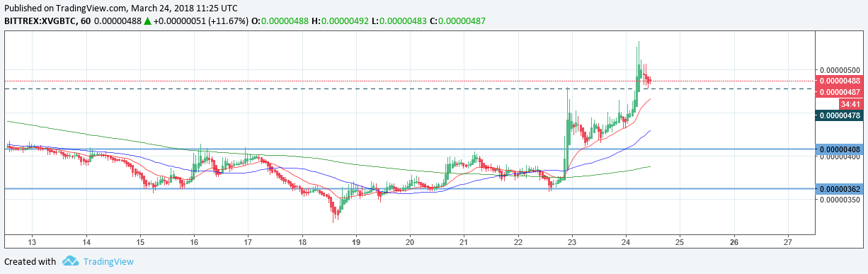Click the 0.00000500 price axis label
The width and height of the screenshot is (868, 274).
[840, 70]
